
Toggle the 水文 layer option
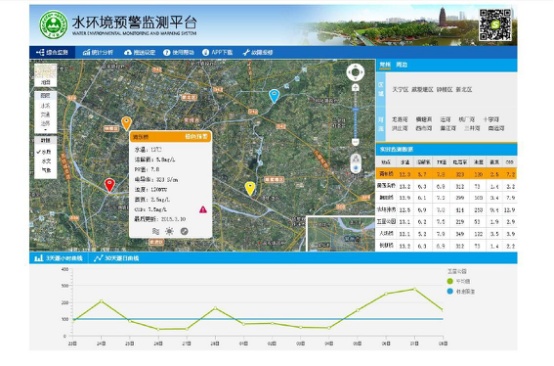[x=46, y=161]
